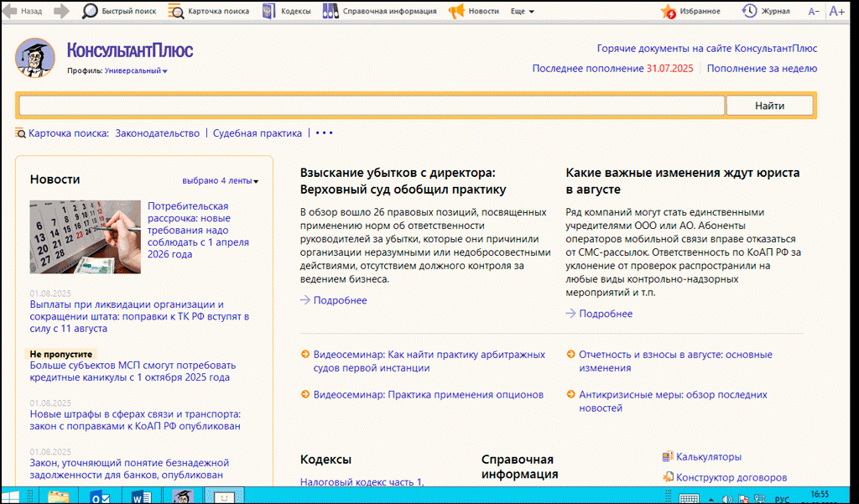Open Антикризисные меры: обзор последних новостей

[674, 402]
